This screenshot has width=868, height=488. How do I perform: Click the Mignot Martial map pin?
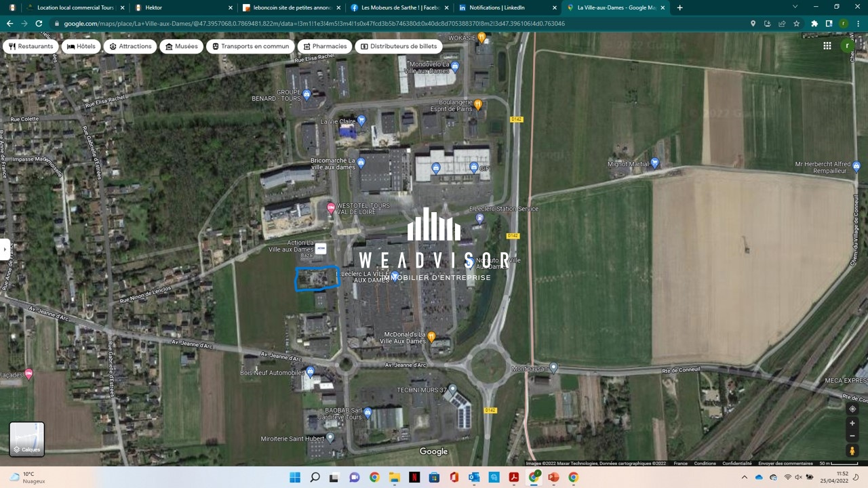[x=654, y=163]
